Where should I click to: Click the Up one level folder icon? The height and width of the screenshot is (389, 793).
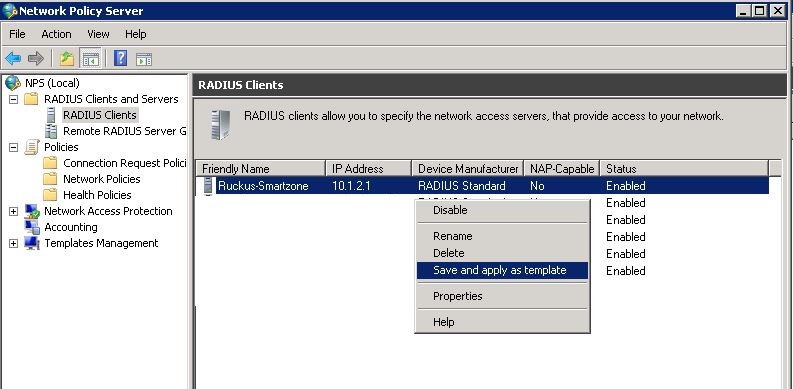67,59
